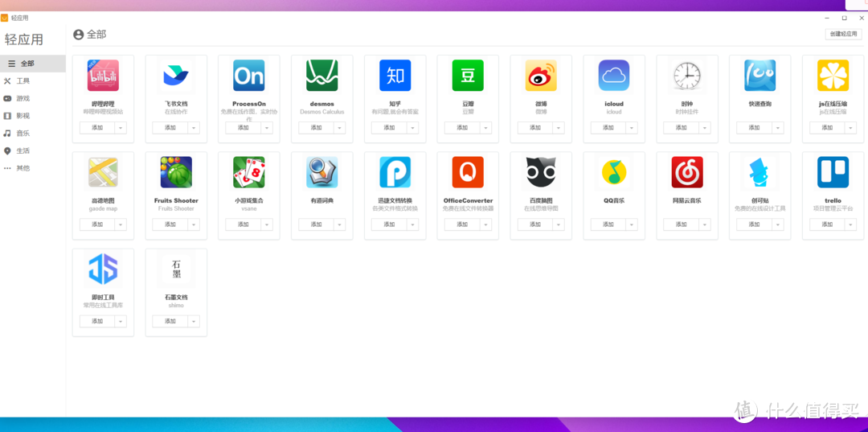Click the 全部 header user icon

pos(79,35)
